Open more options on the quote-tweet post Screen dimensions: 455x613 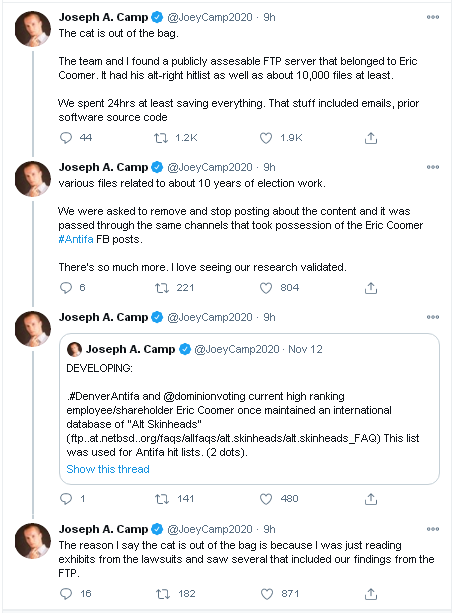click(433, 317)
